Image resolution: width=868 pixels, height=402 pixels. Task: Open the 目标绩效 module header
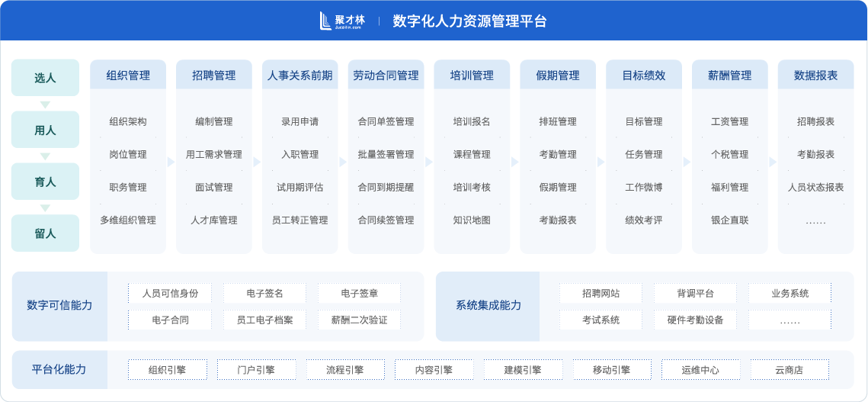point(644,75)
